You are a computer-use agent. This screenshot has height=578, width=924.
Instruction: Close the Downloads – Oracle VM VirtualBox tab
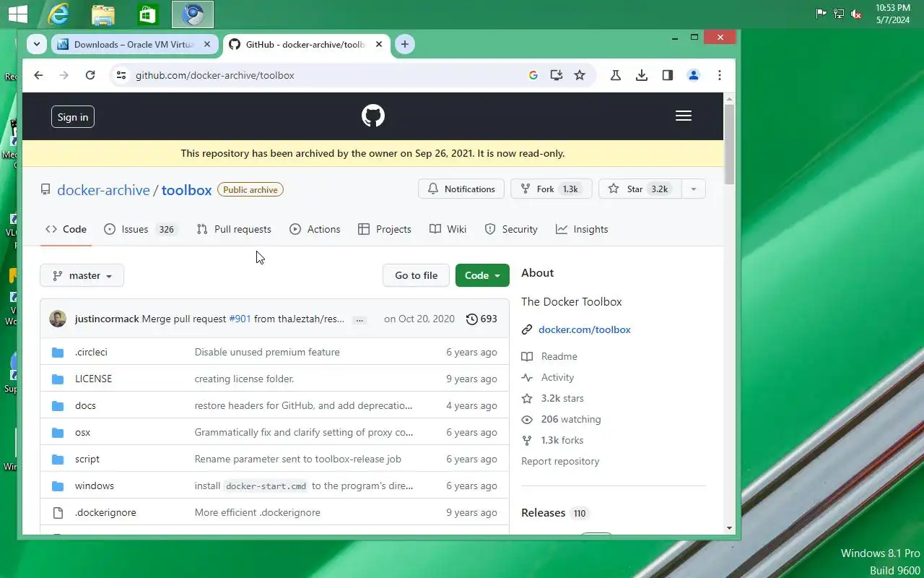click(208, 44)
